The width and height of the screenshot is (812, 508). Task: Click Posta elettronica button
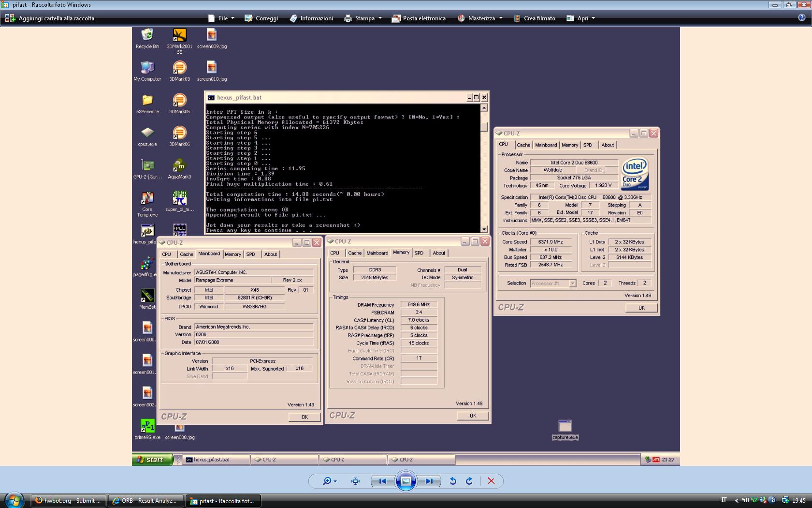[x=419, y=18]
